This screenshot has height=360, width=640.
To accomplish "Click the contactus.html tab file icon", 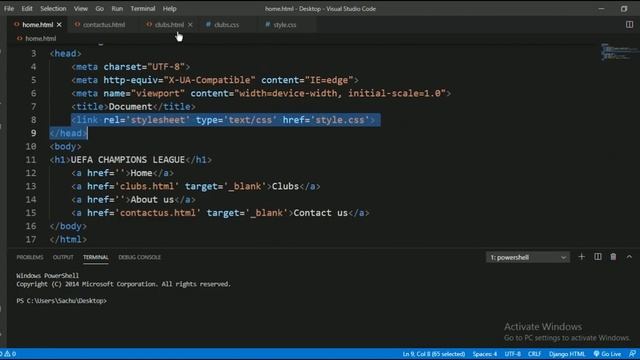I will (x=77, y=24).
